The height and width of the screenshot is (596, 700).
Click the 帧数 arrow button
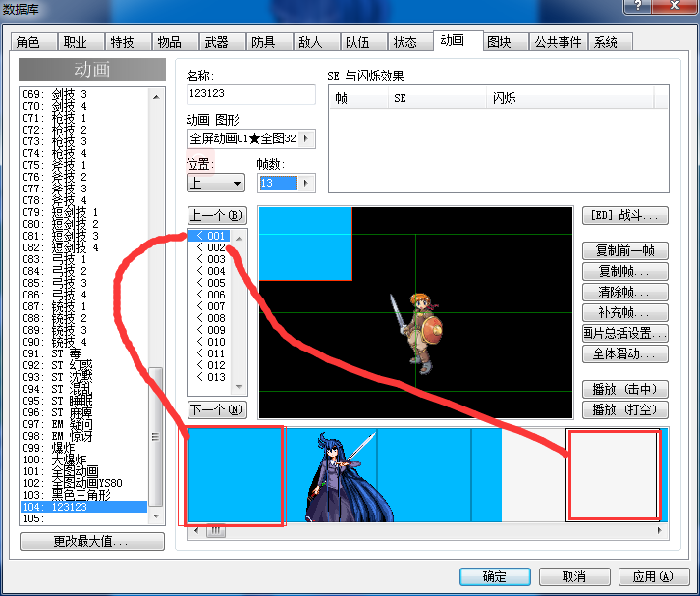[x=306, y=183]
